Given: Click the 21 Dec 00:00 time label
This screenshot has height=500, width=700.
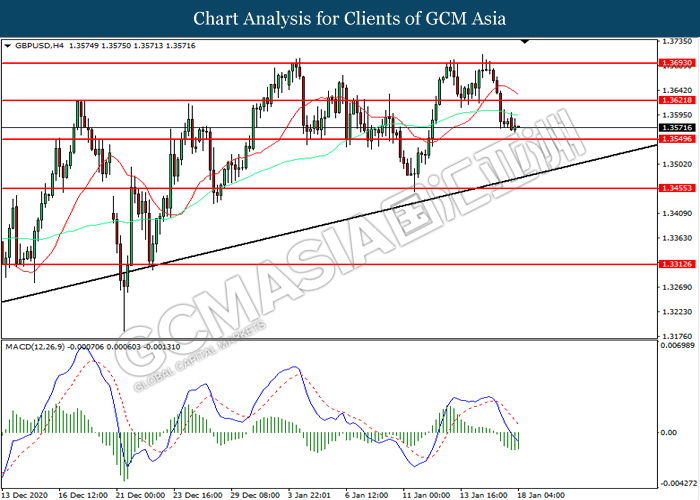Looking at the screenshot, I should [141, 495].
